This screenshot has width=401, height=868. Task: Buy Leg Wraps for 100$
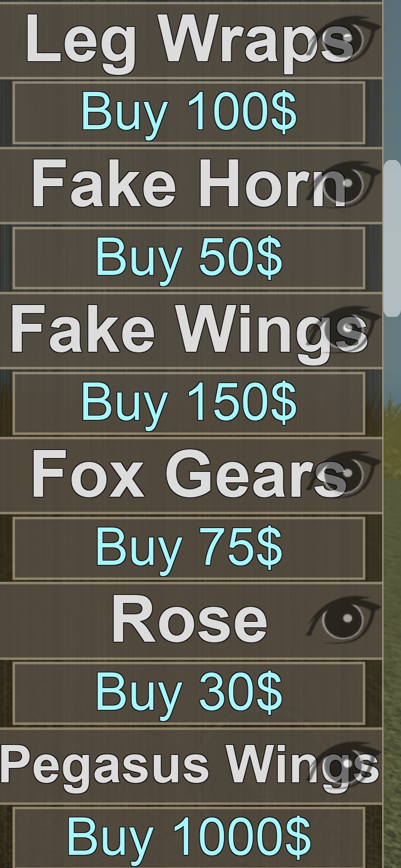[189, 113]
